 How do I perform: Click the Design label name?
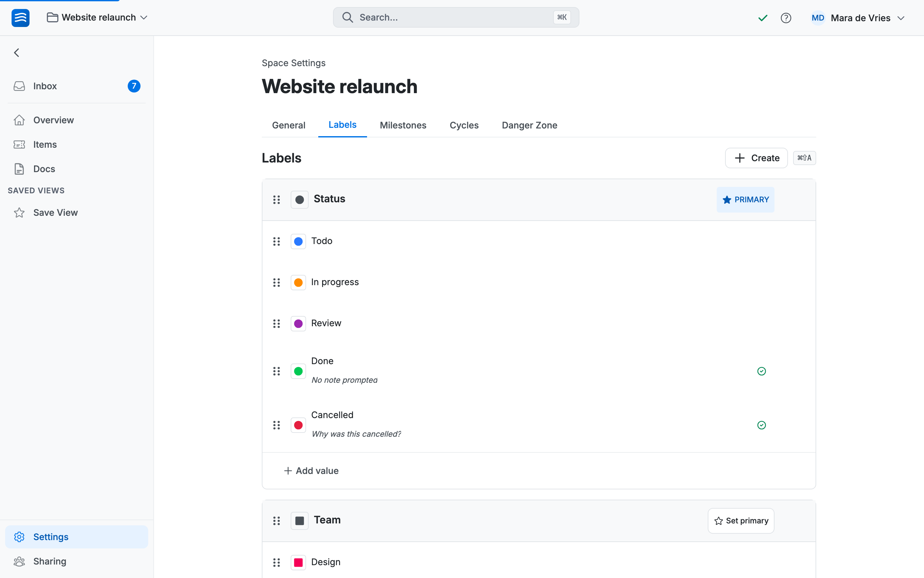tap(326, 562)
